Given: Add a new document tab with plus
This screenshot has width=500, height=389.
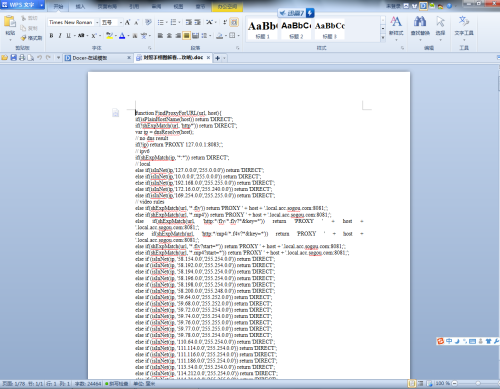Looking at the screenshot, I should click(218, 58).
